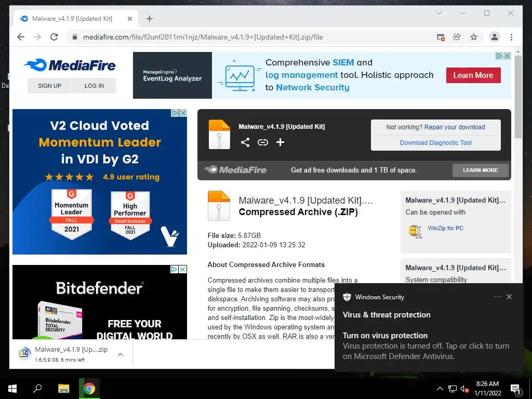
Task: Click AdChoices icon on V2 Cloud ad
Action: (175, 113)
